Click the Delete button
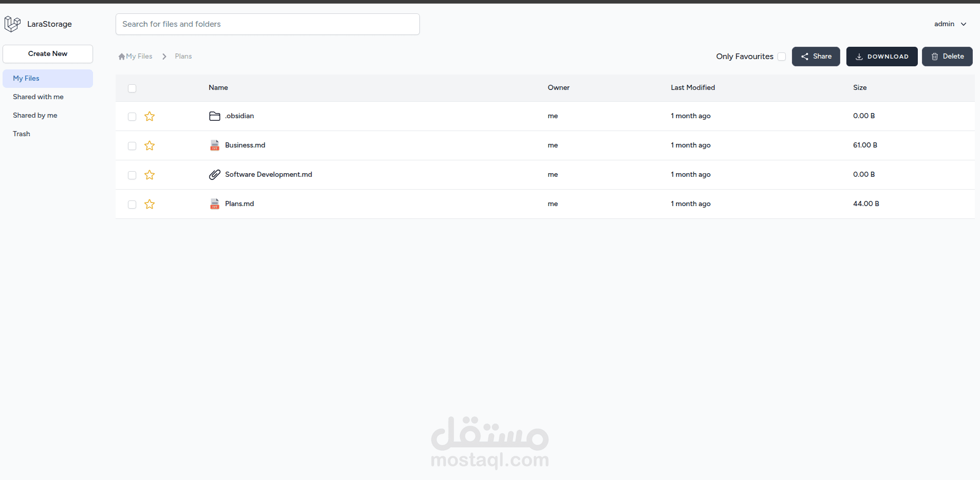This screenshot has height=480, width=980. coord(947,57)
